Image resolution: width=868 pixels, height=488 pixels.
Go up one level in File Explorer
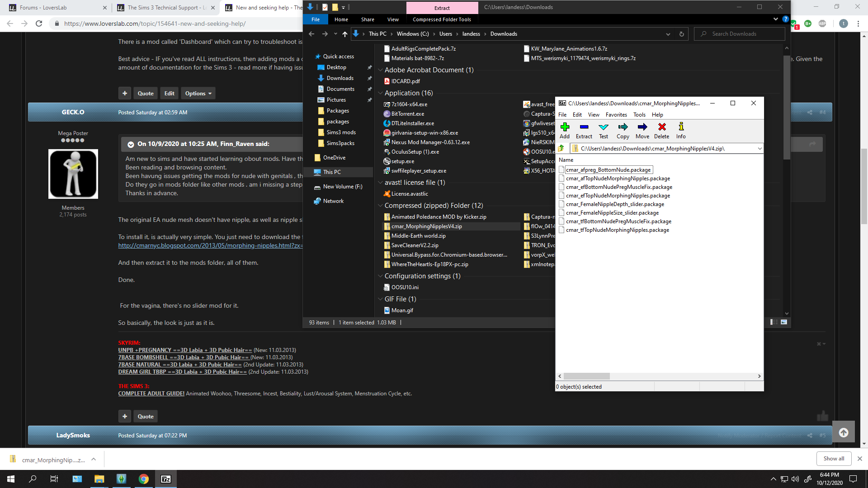click(345, 34)
